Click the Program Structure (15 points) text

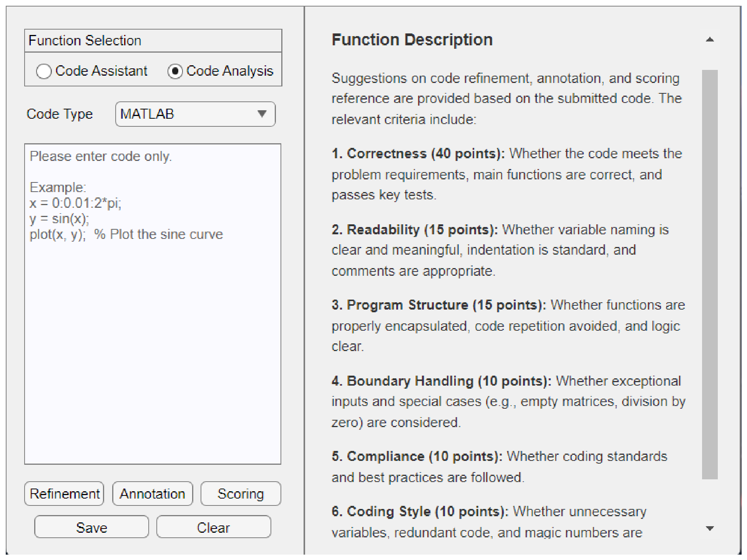point(439,305)
